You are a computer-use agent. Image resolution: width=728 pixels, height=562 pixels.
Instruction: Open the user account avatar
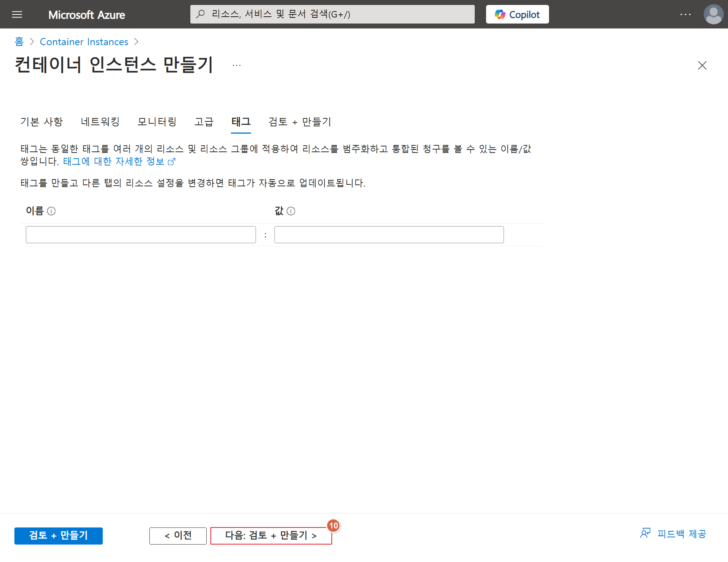point(713,14)
